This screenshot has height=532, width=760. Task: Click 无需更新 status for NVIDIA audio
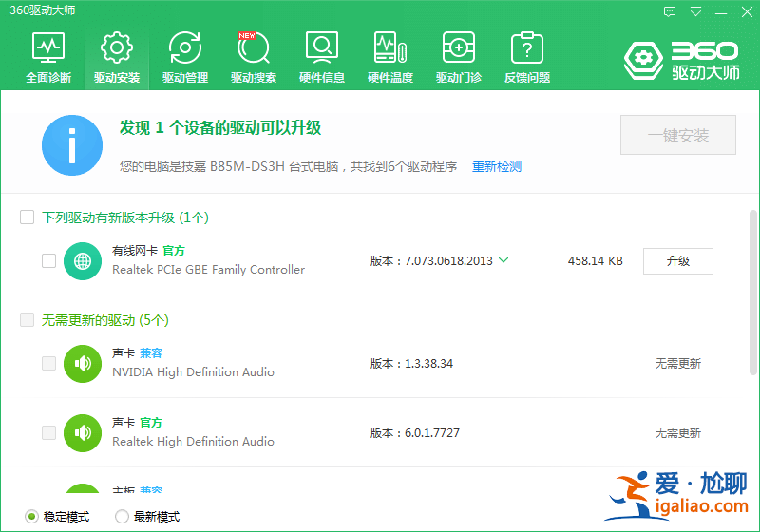point(678,364)
